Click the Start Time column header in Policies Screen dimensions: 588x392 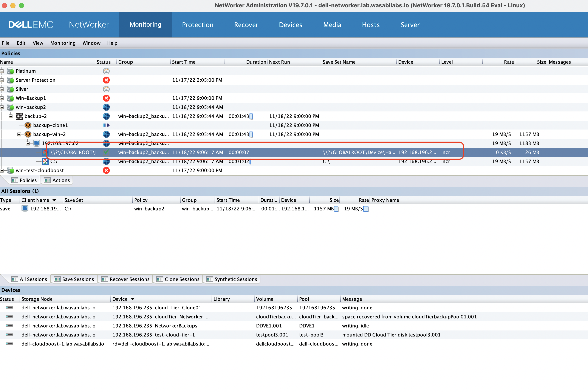point(197,62)
